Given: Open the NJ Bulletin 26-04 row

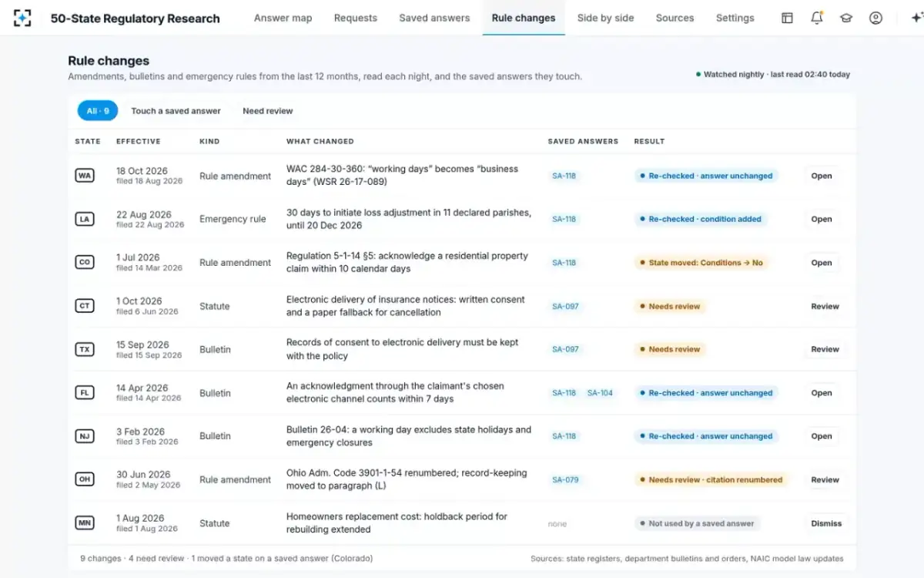Looking at the screenshot, I should 822,436.
